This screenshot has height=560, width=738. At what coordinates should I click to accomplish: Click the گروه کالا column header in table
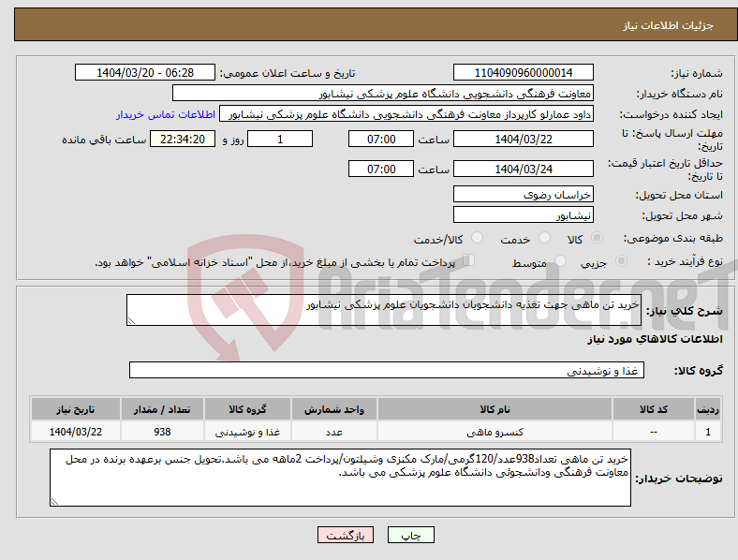(247, 409)
